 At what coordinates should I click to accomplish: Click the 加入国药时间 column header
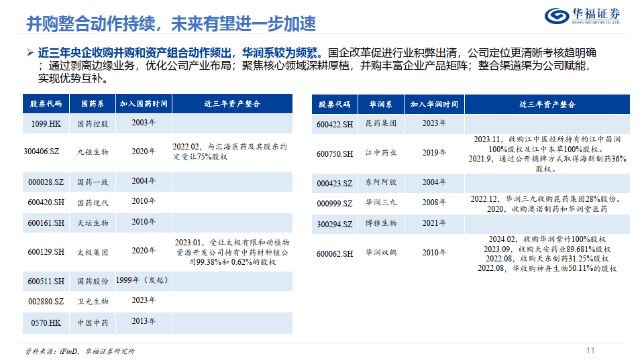[144, 104]
